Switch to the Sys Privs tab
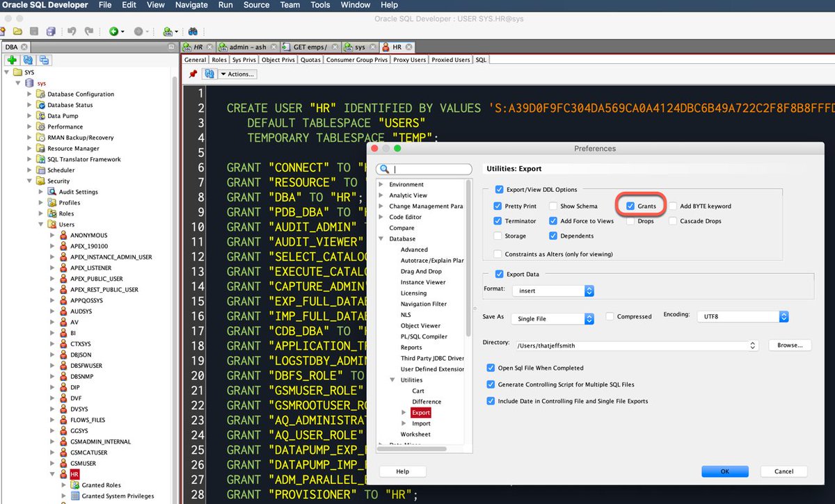 click(244, 60)
